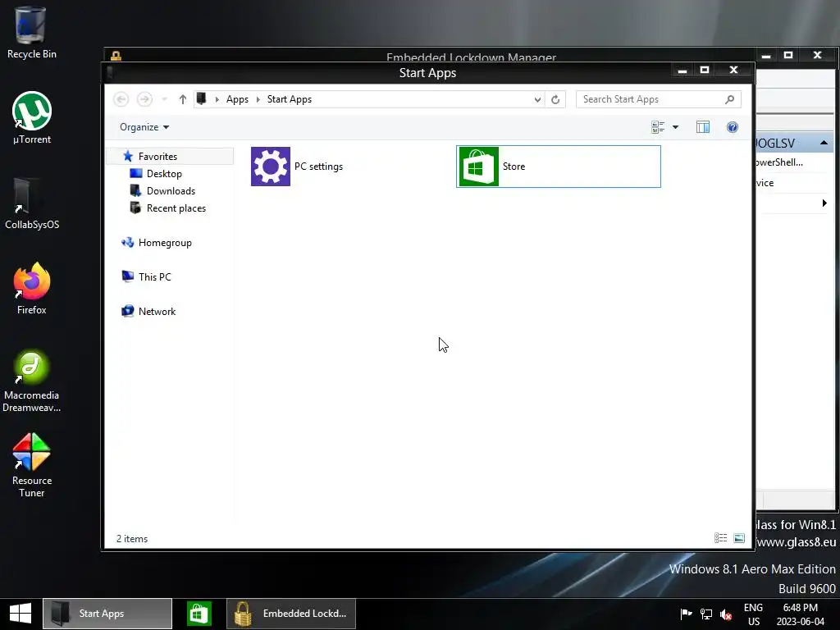Viewport: 840px width, 630px height.
Task: Open Resource Tuner desktop shortcut
Action: [32, 466]
